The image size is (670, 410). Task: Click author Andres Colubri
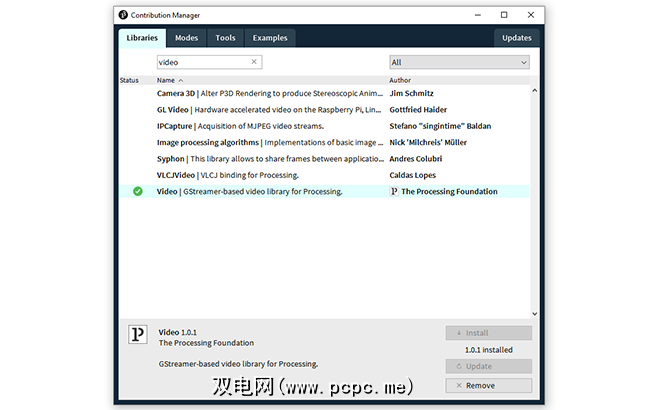(415, 158)
